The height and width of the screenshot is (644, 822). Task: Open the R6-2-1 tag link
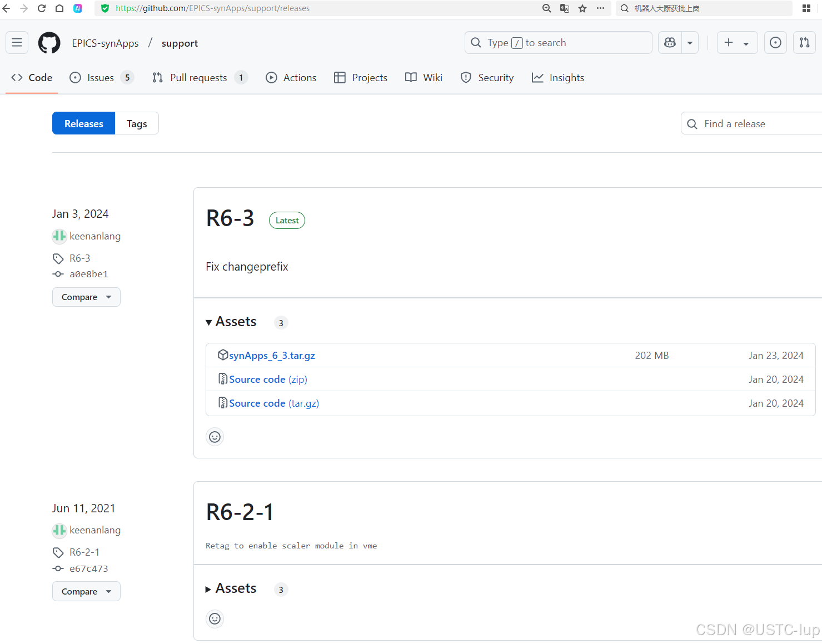click(84, 552)
